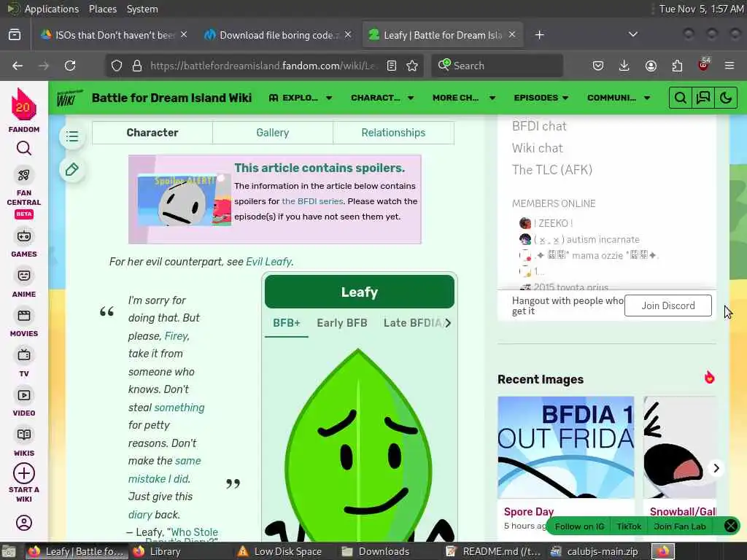Open the table of contents list icon
The height and width of the screenshot is (560, 747).
coord(72,136)
